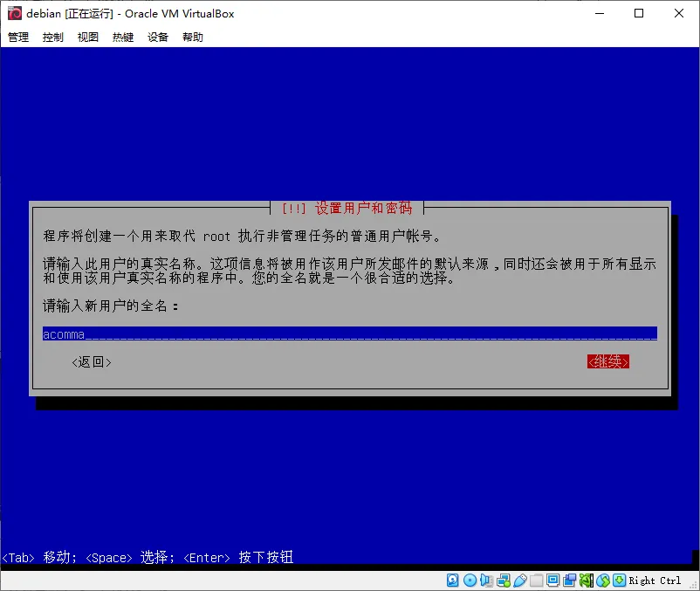Click the full name input field containing acomma

pos(349,333)
